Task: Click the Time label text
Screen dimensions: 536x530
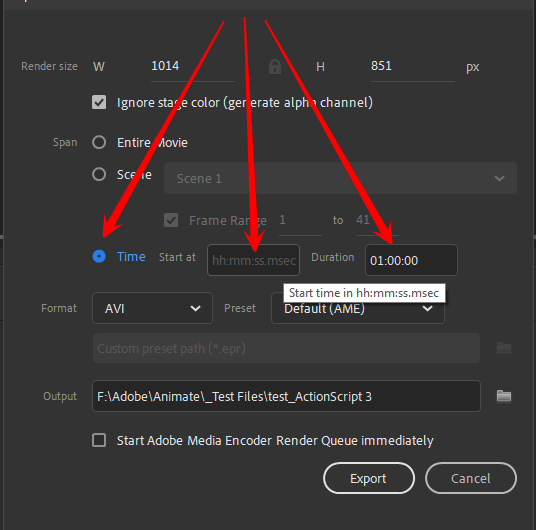Action: [131, 256]
